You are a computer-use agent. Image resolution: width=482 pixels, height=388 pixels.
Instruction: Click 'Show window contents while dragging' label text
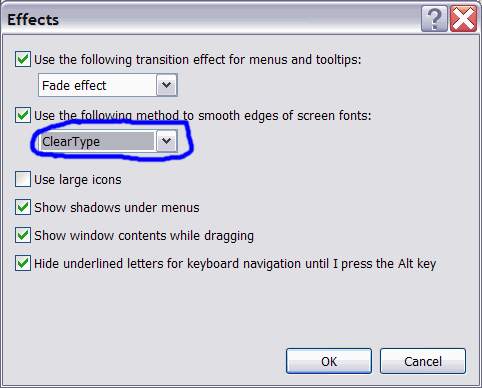click(x=144, y=236)
